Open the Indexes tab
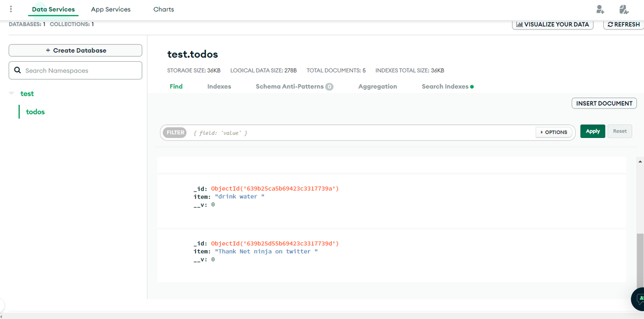Viewport: 644px width, 319px height. (x=219, y=86)
